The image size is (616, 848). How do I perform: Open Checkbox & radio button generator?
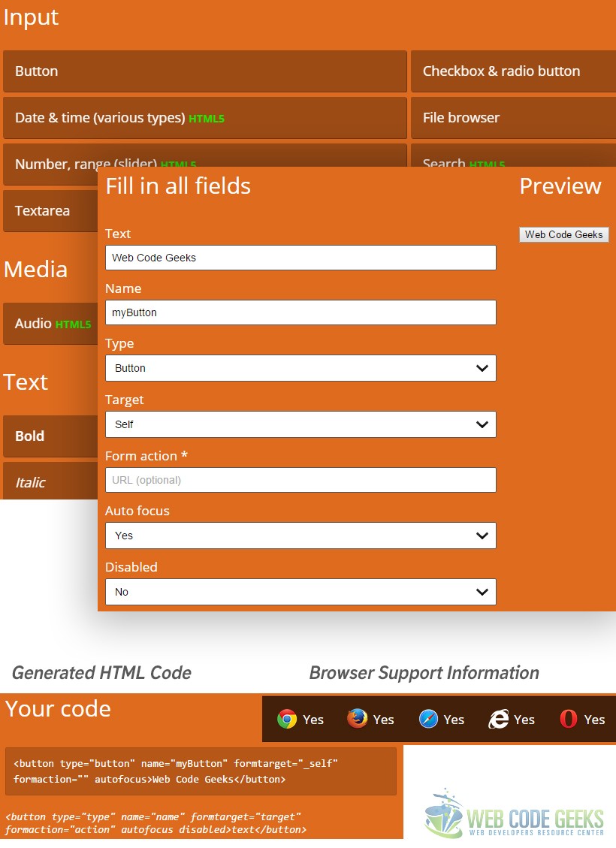513,71
